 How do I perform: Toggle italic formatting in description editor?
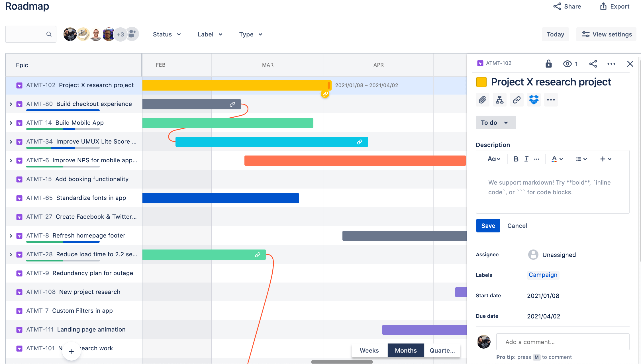click(x=526, y=159)
